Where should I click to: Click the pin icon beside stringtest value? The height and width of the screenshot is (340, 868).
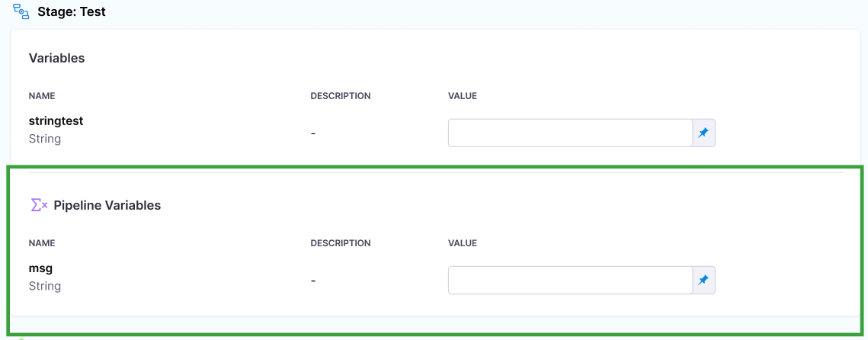pos(703,133)
